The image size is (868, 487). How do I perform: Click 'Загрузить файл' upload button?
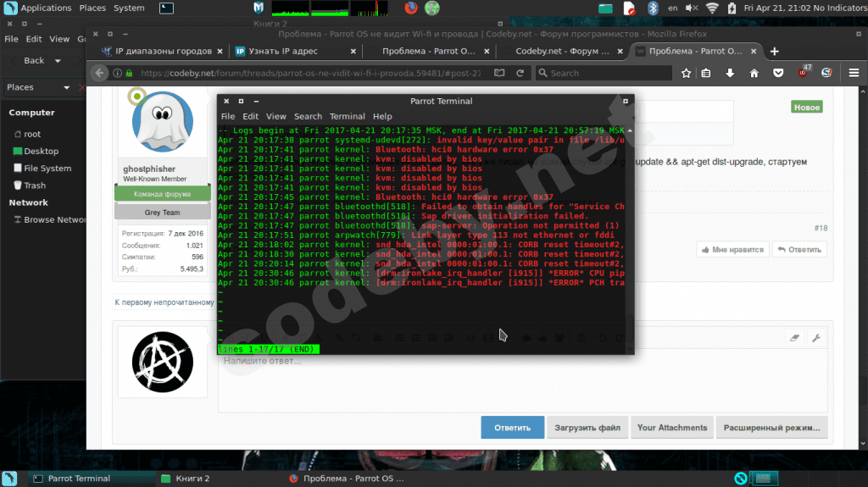click(x=587, y=427)
